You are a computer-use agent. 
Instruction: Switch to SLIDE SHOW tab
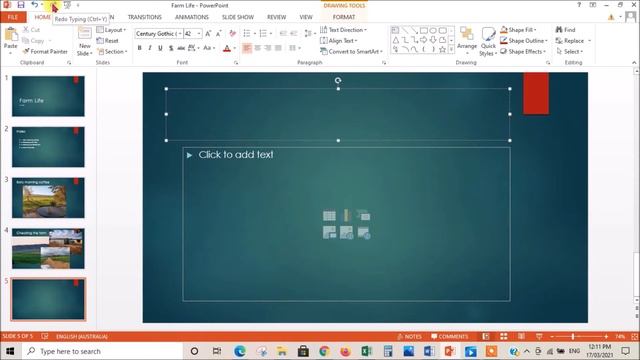pyautogui.click(x=238, y=17)
